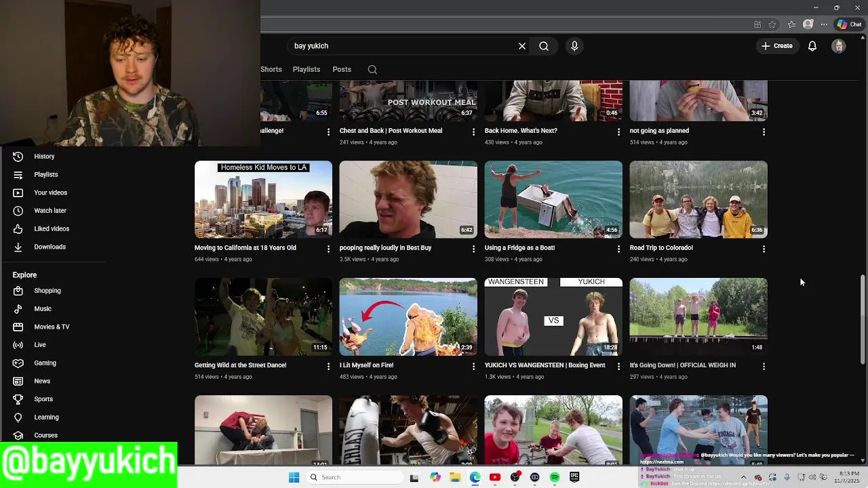
Task: Open options for not going as planned
Action: [764, 131]
